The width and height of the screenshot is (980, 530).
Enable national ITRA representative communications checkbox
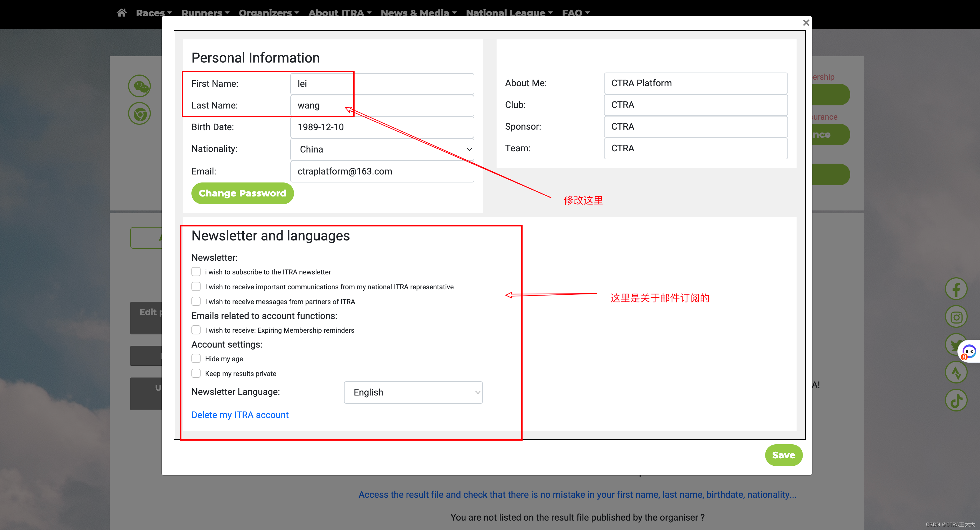coord(196,286)
